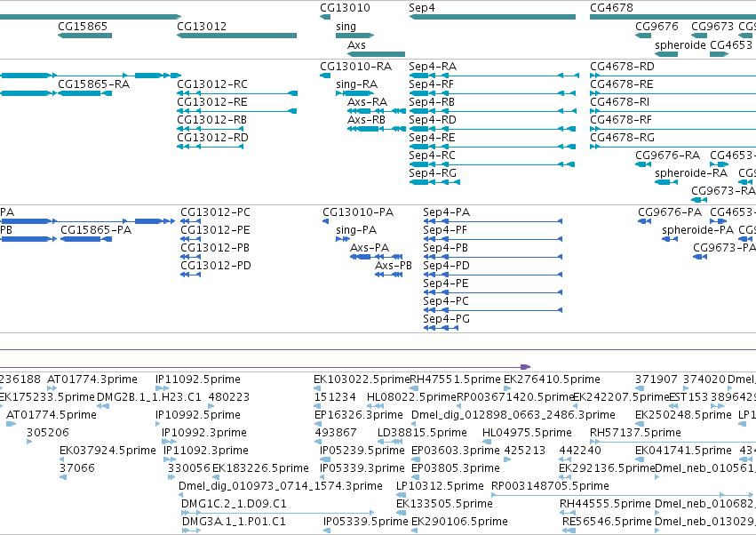
Task: Click the CG9673 gene label
Action: 712,26
